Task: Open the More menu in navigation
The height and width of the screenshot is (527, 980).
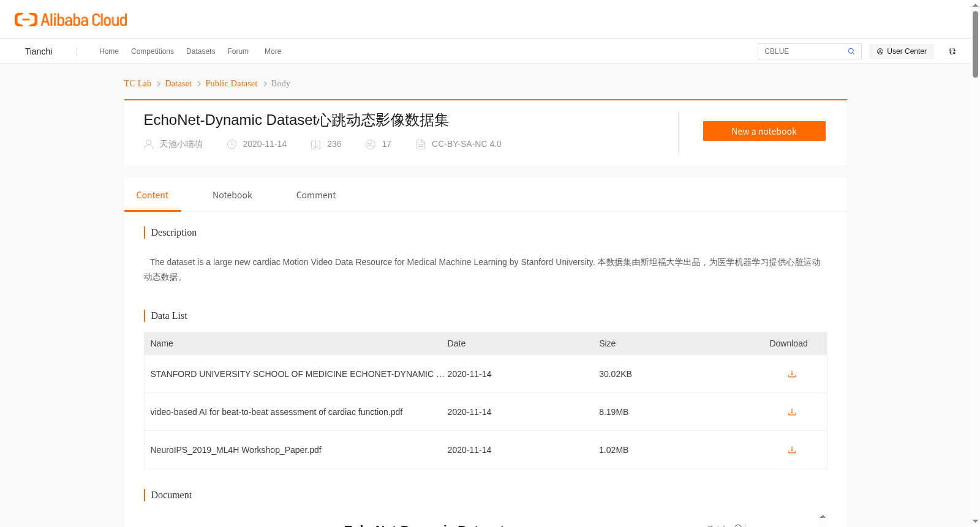Action: (273, 51)
